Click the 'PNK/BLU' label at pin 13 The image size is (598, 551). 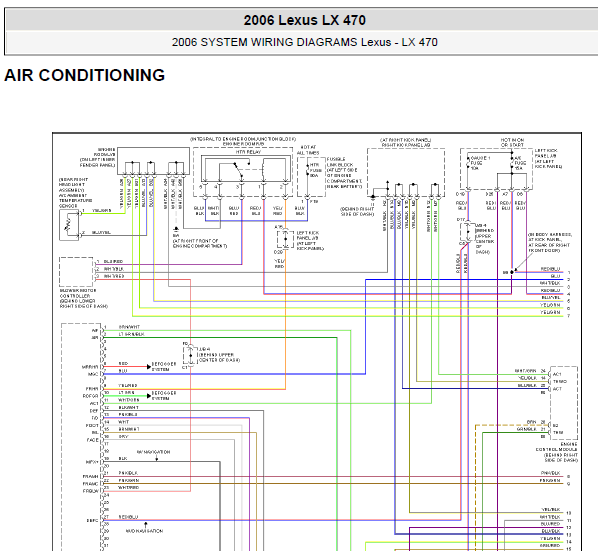(128, 414)
